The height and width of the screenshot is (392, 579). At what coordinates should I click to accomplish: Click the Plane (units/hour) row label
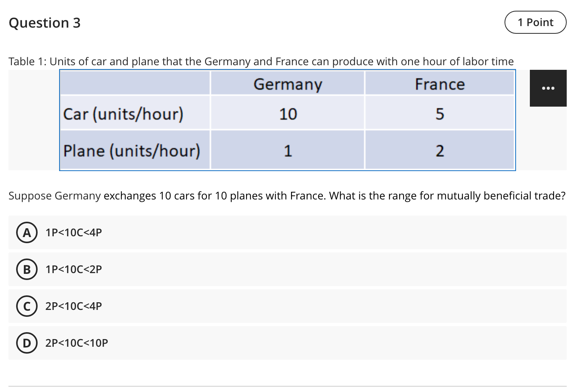(132, 150)
